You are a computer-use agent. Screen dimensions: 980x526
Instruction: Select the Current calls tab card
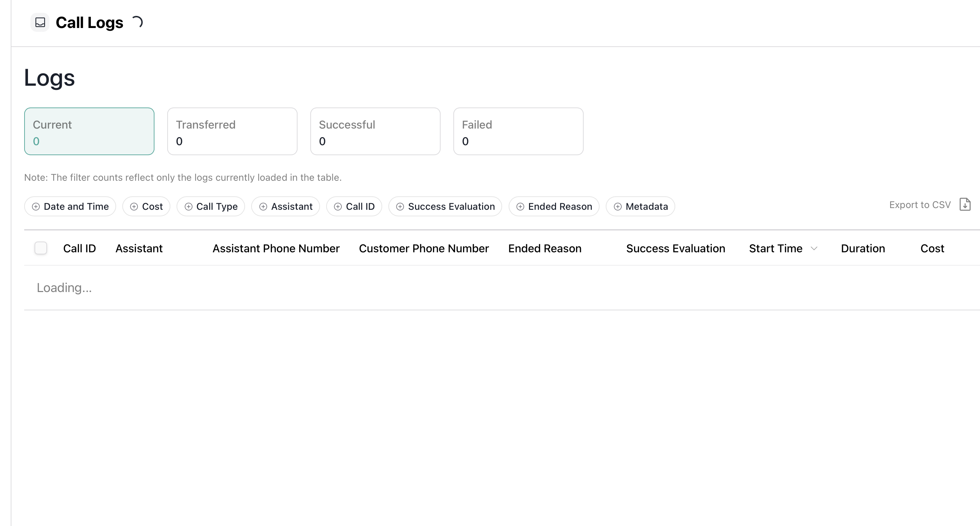point(89,131)
